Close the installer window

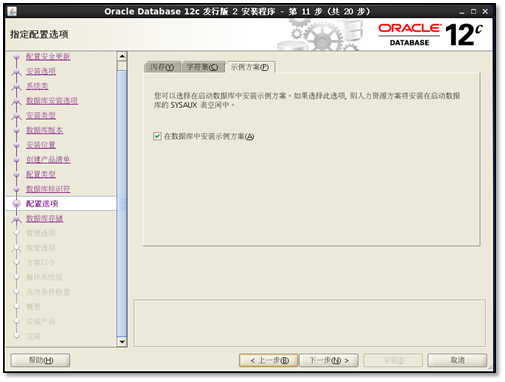(x=485, y=12)
